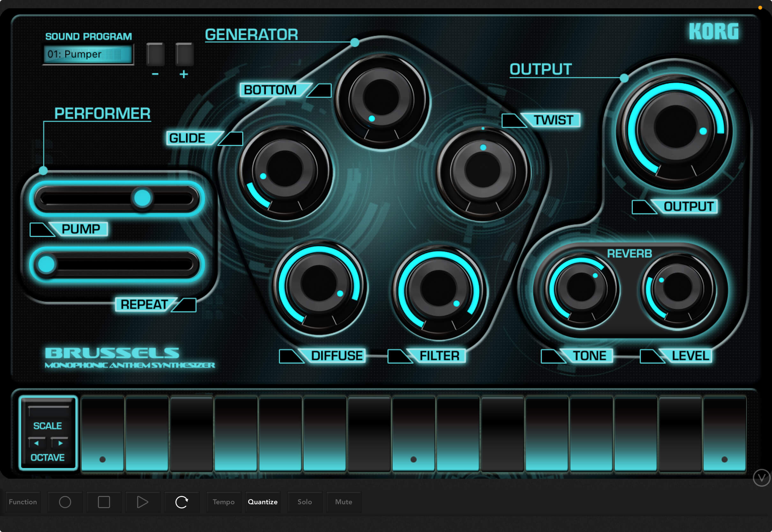Select the Tempo option

[x=224, y=502]
